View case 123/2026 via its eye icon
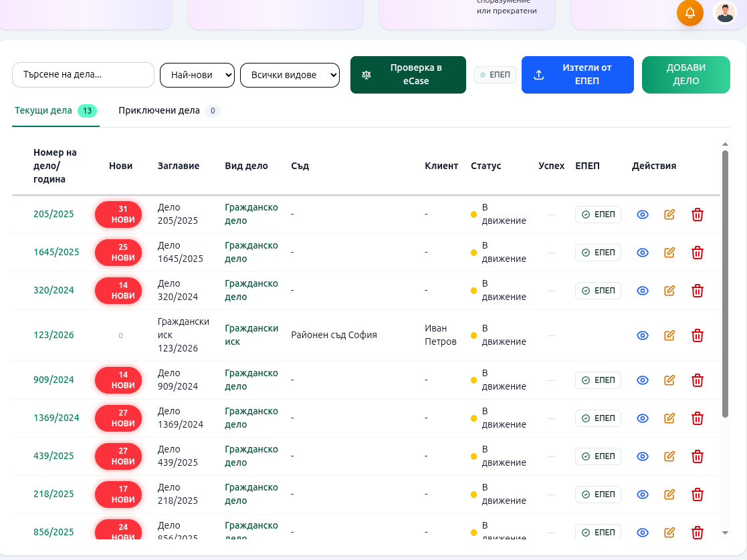The image size is (747, 560). click(x=643, y=335)
